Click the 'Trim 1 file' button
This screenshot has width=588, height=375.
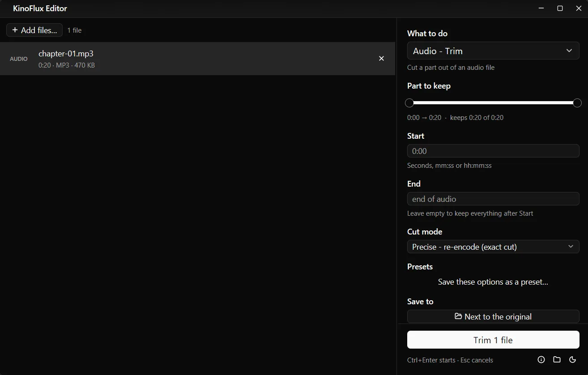[x=493, y=340]
